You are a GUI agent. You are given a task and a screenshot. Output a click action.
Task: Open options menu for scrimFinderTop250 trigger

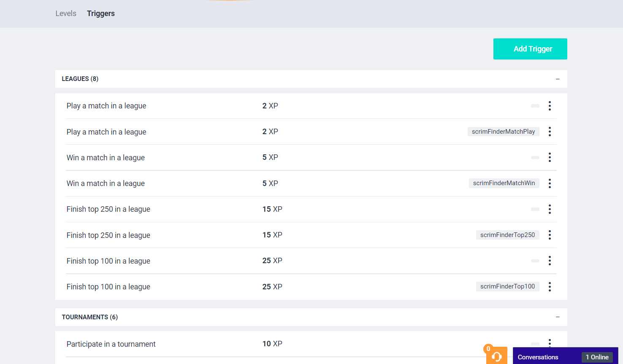tap(550, 235)
